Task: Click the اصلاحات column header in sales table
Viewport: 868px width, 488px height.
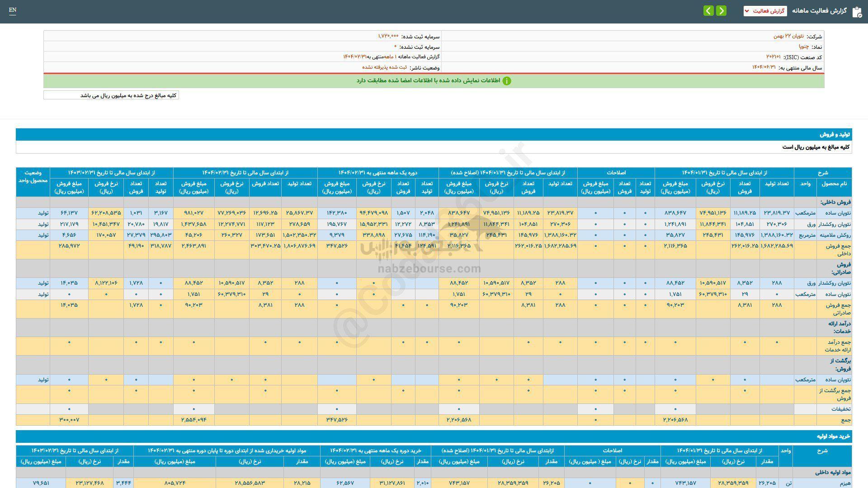Action: point(616,173)
